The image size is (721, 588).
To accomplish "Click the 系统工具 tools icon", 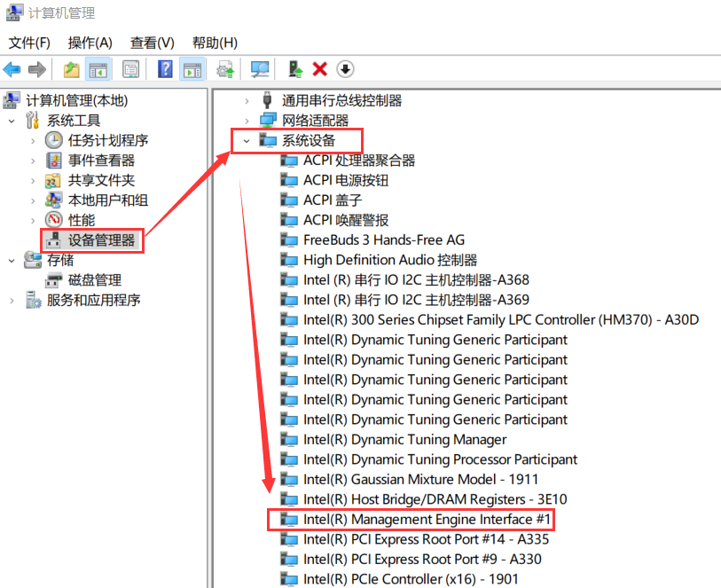I will (33, 121).
